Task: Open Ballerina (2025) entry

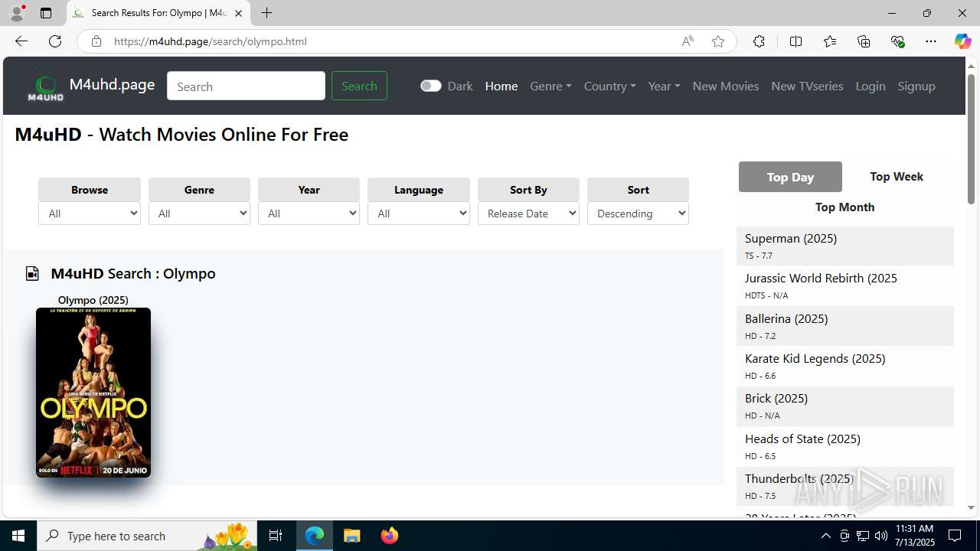Action: (786, 318)
